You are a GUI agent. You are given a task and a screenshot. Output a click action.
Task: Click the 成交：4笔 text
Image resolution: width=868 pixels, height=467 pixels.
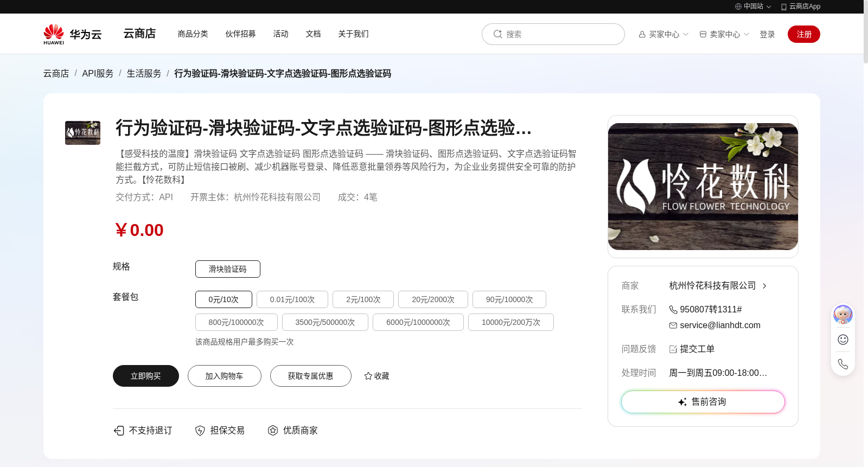(x=358, y=197)
